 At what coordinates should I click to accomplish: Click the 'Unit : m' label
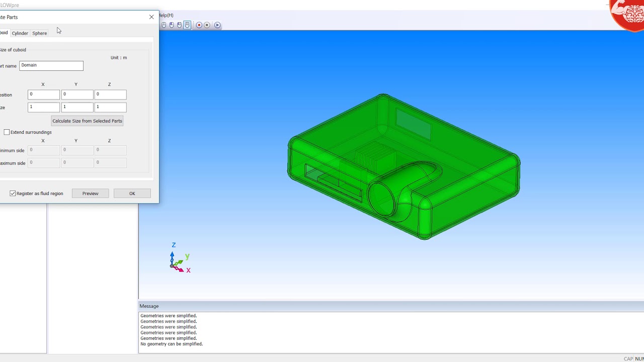[119, 58]
